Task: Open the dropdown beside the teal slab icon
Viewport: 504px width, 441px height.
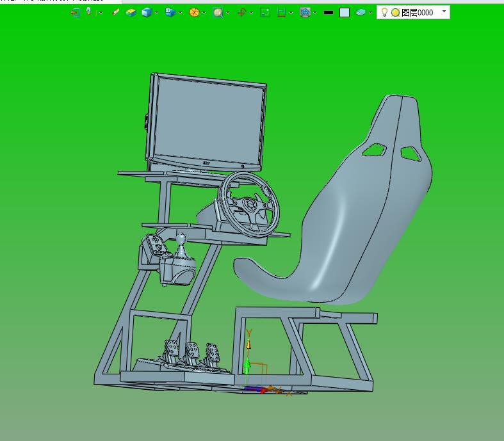Action: [370, 13]
